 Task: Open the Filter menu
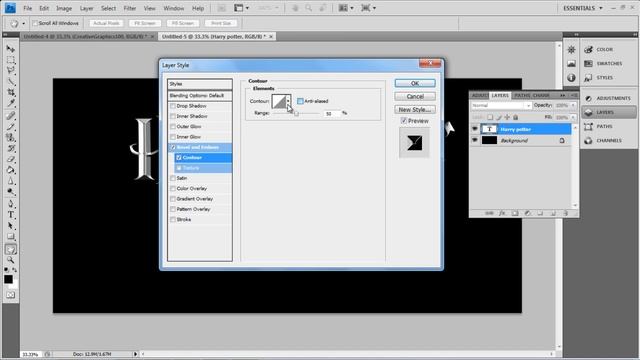130,8
